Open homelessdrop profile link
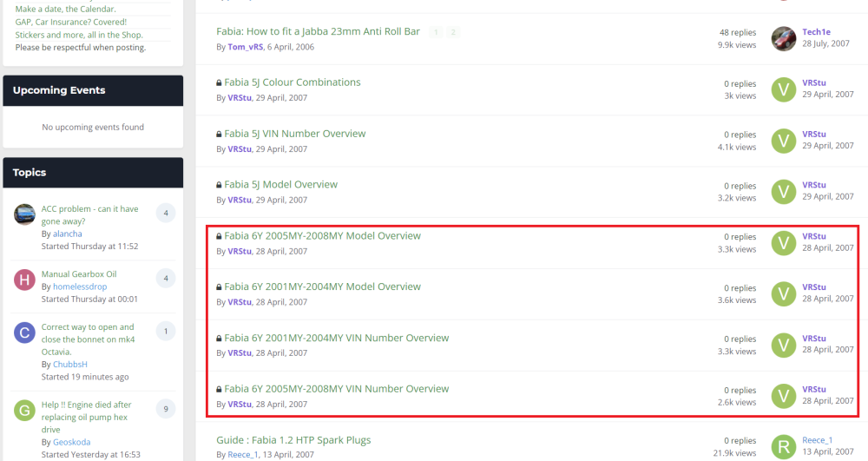 tap(80, 286)
